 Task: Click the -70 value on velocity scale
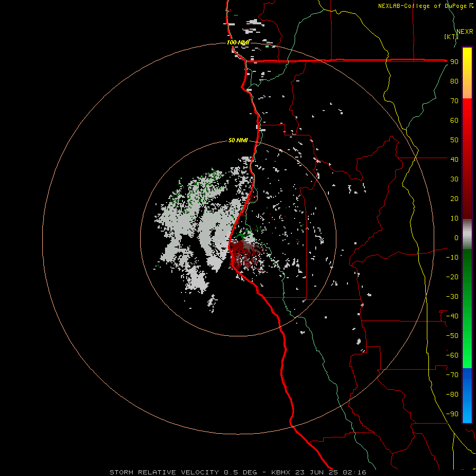tap(452, 375)
